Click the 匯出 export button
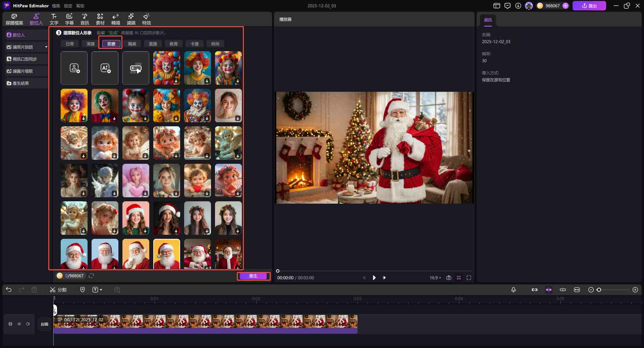This screenshot has height=348, width=644. tap(589, 6)
